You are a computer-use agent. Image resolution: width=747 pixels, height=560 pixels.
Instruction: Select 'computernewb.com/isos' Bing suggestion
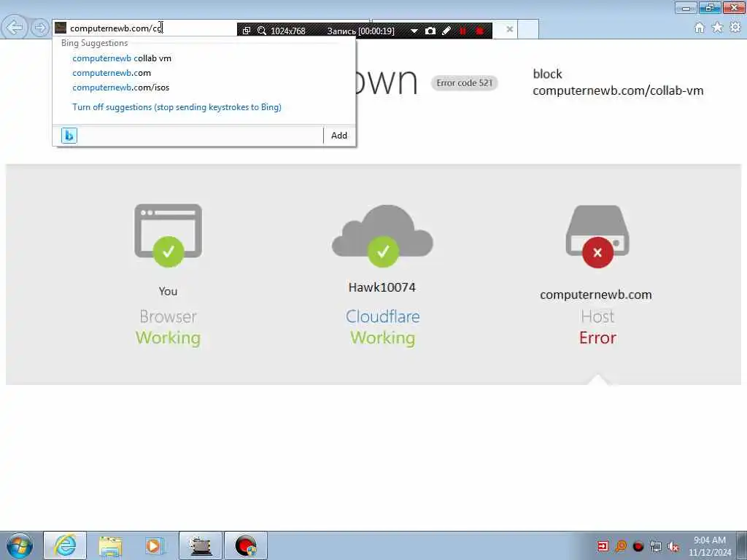click(x=120, y=87)
